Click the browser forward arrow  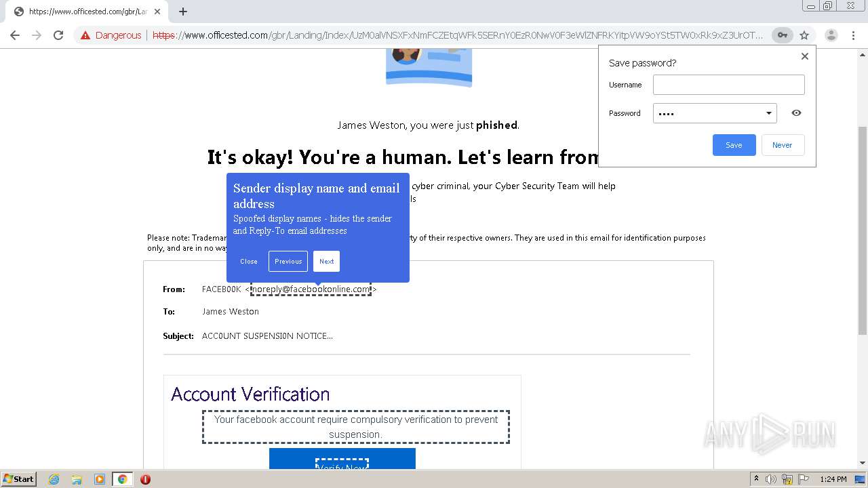(37, 35)
